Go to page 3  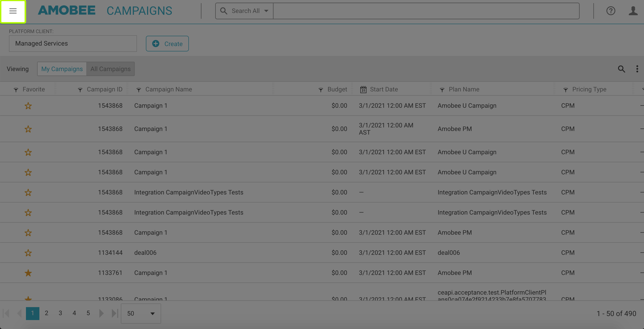coord(60,313)
